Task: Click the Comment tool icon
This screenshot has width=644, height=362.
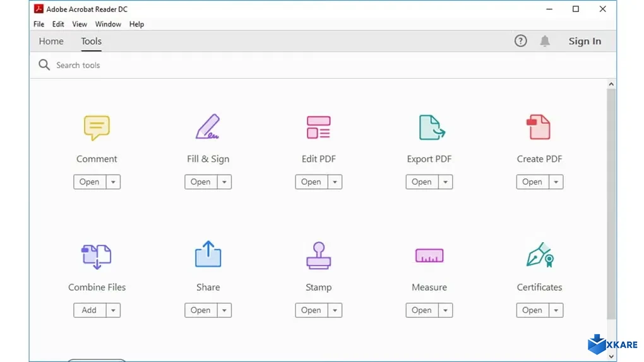Action: coord(97,127)
